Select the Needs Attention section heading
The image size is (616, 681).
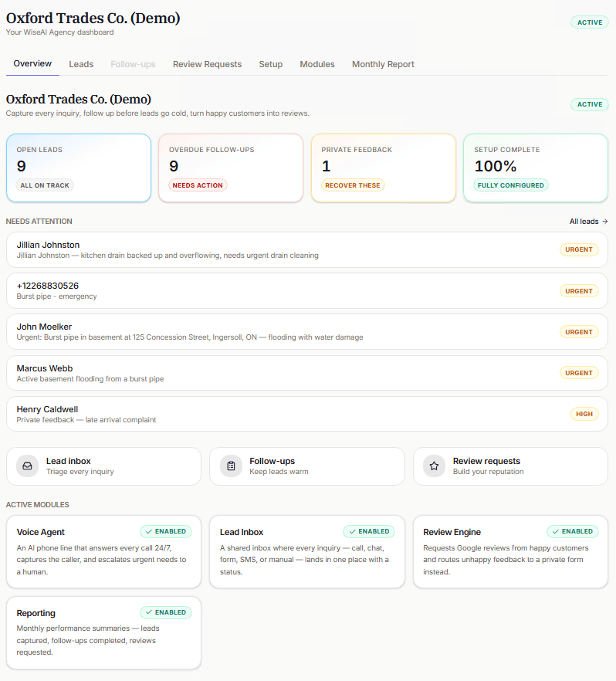coord(39,222)
